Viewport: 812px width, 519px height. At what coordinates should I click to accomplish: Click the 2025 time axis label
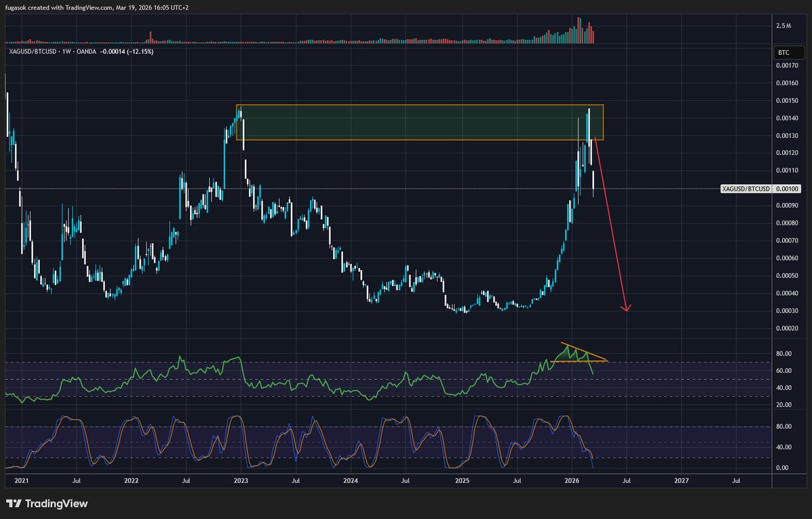461,481
